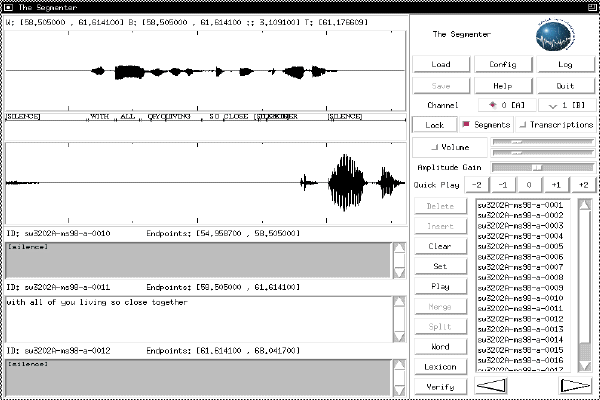Open the Lexicon

(x=440, y=367)
